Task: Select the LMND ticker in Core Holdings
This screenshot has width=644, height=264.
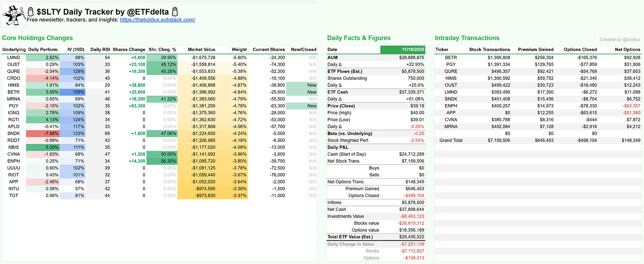Action: 8,58
